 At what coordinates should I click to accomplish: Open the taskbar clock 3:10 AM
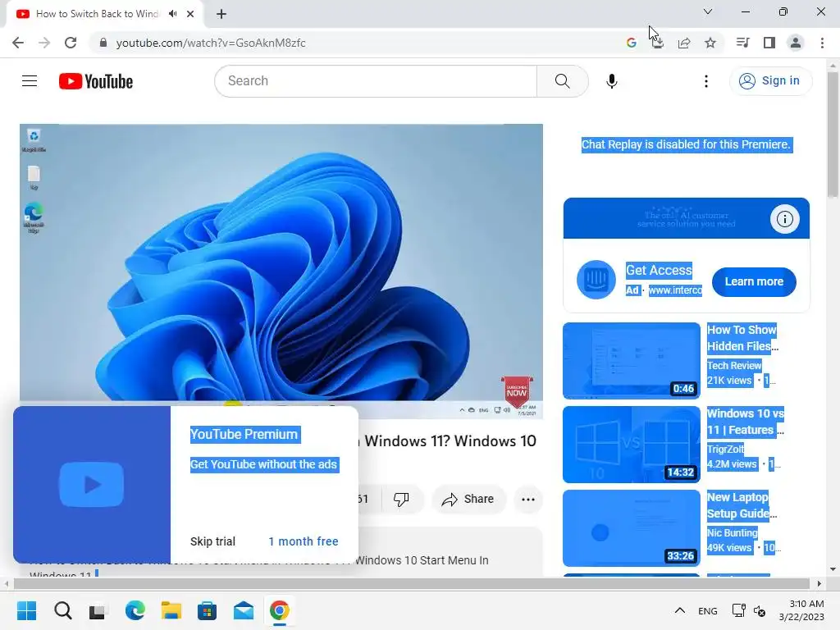801,610
